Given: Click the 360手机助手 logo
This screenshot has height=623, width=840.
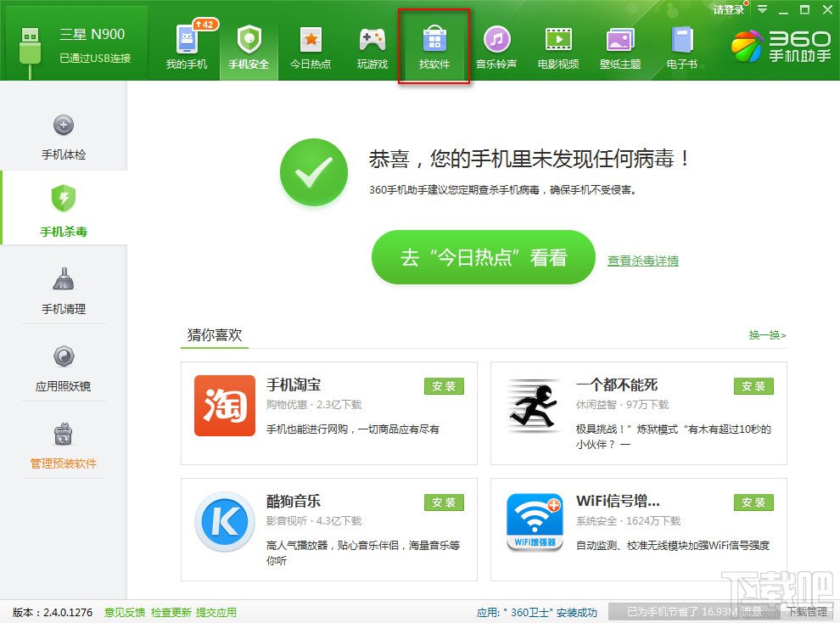Looking at the screenshot, I should (781, 45).
